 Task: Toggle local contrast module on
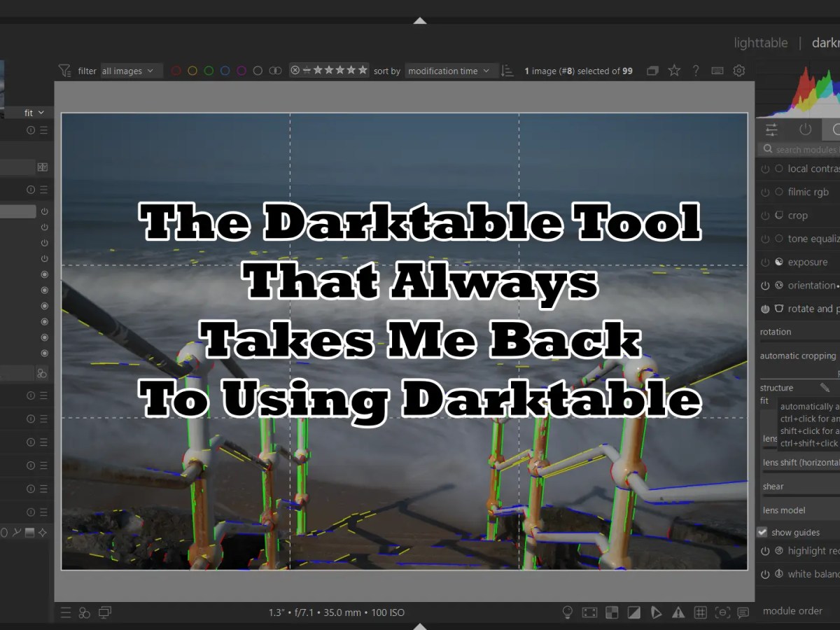coord(765,169)
